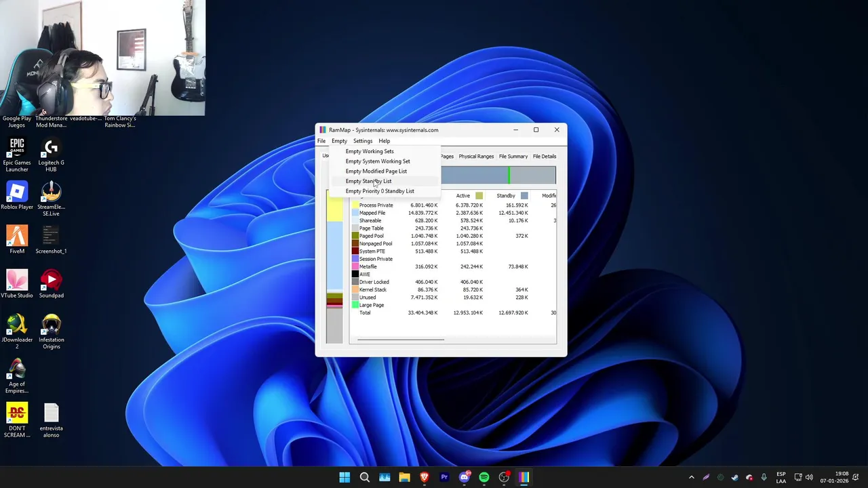
Task: Close the open Empty menu header
Action: click(x=339, y=141)
